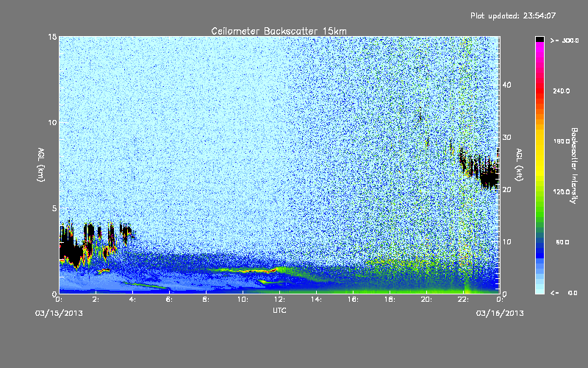The image size is (588, 368).
Task: Click the '>= 300.0' colorbar value
Action: pos(564,40)
